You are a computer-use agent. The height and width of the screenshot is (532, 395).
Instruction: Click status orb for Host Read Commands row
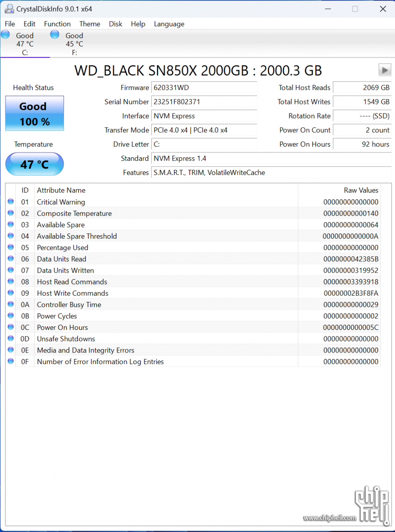coord(11,281)
